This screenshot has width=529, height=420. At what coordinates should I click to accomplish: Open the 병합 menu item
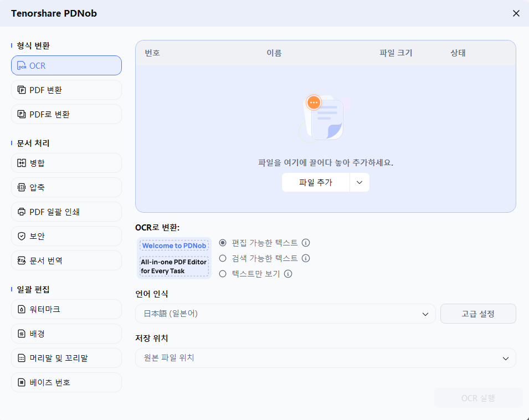point(66,163)
